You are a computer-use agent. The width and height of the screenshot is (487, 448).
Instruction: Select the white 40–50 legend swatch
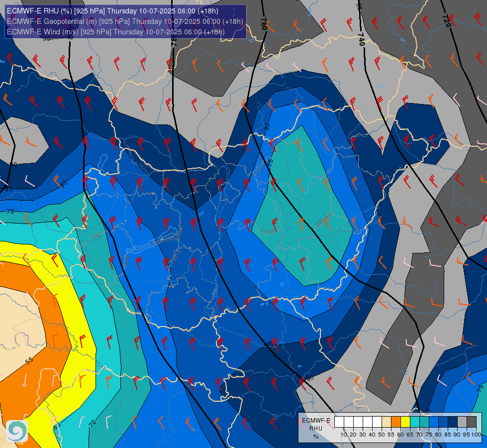[x=377, y=422]
